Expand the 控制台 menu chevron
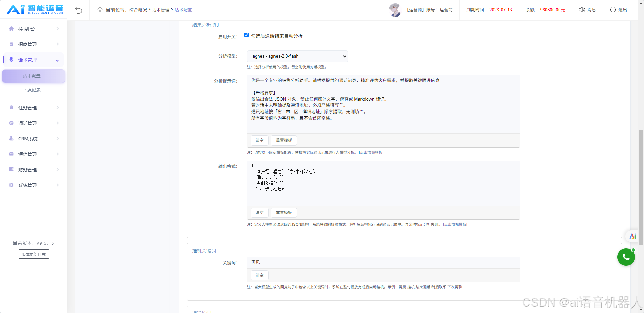The image size is (644, 313). (x=58, y=29)
